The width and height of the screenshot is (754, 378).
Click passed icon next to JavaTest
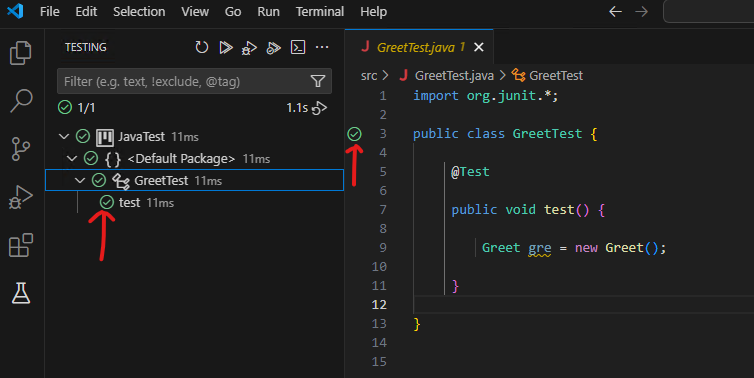(83, 137)
